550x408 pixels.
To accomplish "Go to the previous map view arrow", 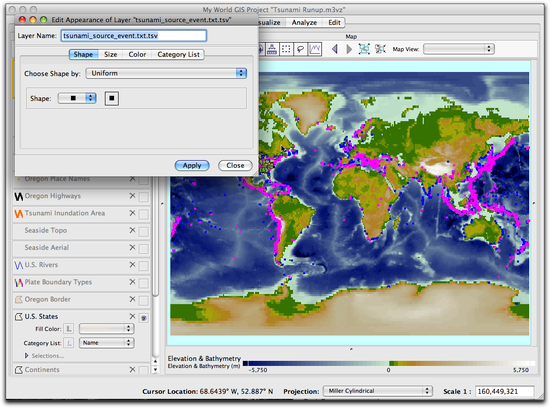I will coord(335,49).
